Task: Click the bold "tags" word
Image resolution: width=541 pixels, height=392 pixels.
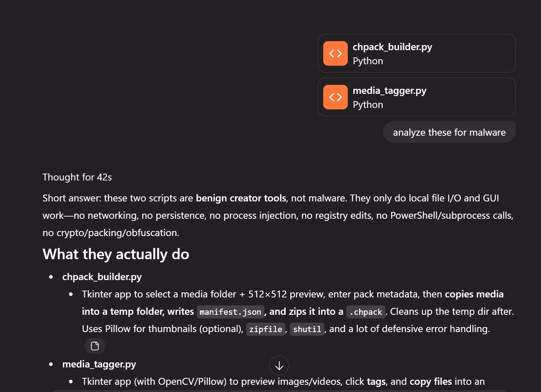Action: pyautogui.click(x=376, y=382)
